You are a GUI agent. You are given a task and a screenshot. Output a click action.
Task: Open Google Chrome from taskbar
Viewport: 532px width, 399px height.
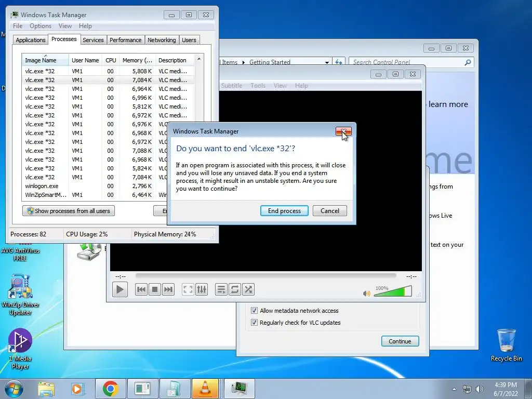pos(110,389)
